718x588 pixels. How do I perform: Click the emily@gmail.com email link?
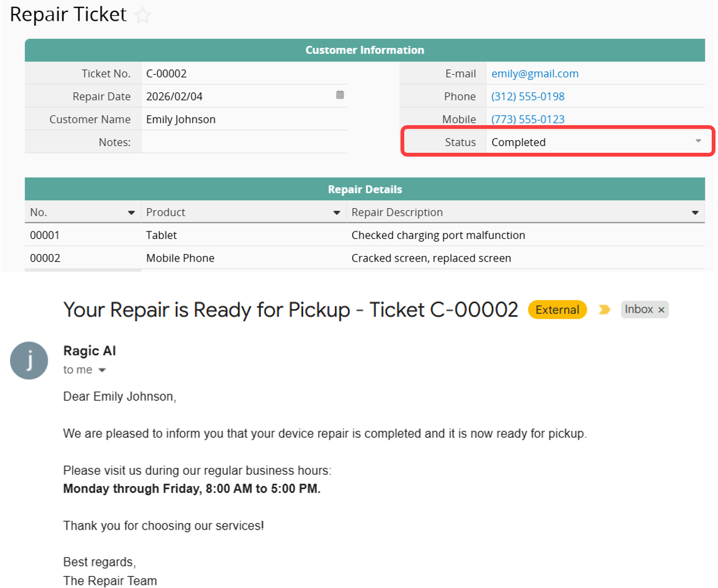[534, 74]
